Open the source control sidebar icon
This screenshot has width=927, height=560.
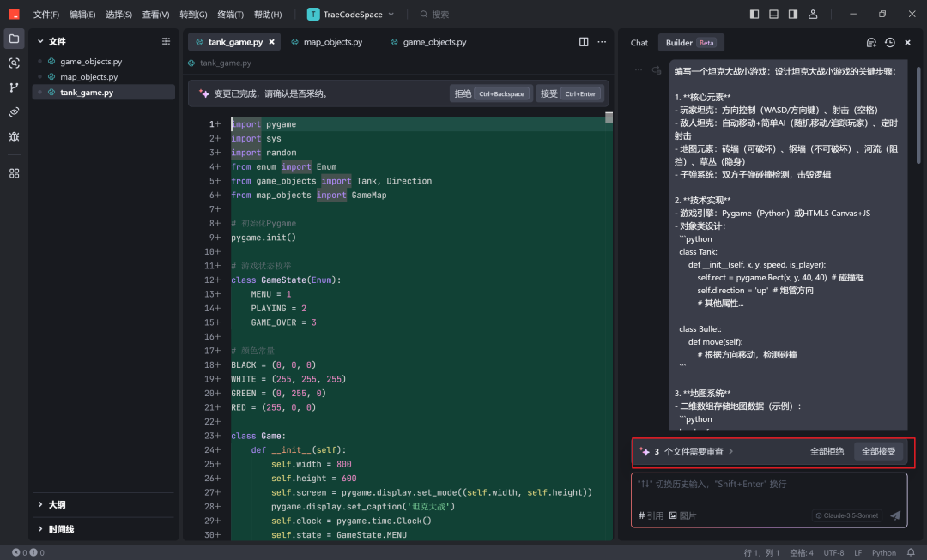[x=15, y=87]
